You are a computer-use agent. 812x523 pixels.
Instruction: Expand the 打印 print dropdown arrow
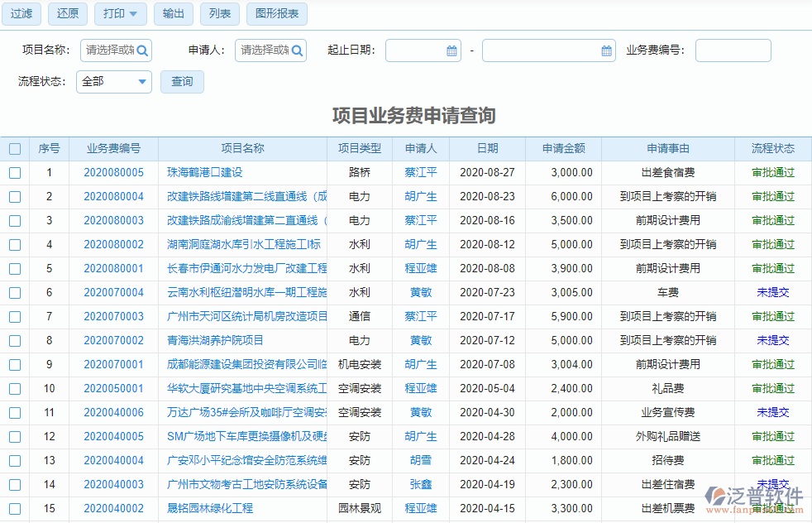[134, 14]
